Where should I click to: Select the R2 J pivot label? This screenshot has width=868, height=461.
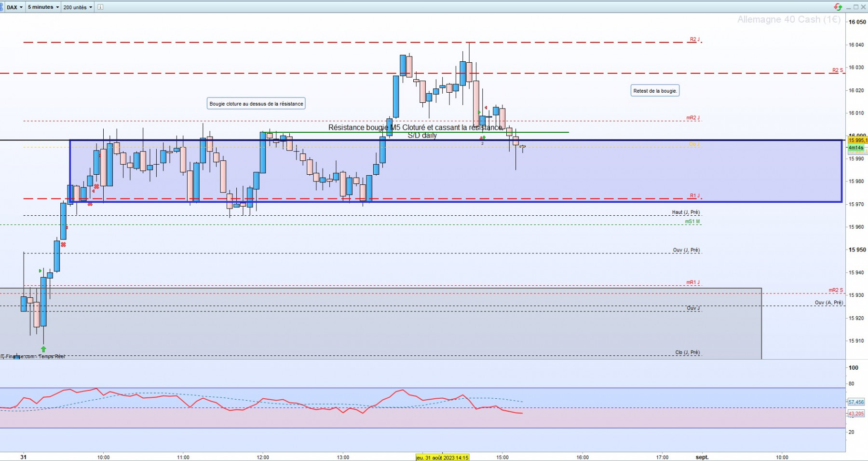694,40
